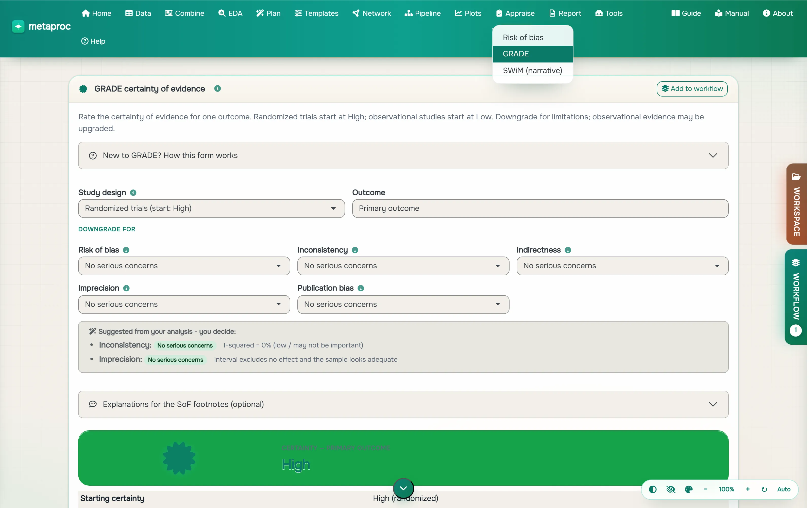
Task: Toggle the contrast half-circle icon
Action: tap(653, 489)
